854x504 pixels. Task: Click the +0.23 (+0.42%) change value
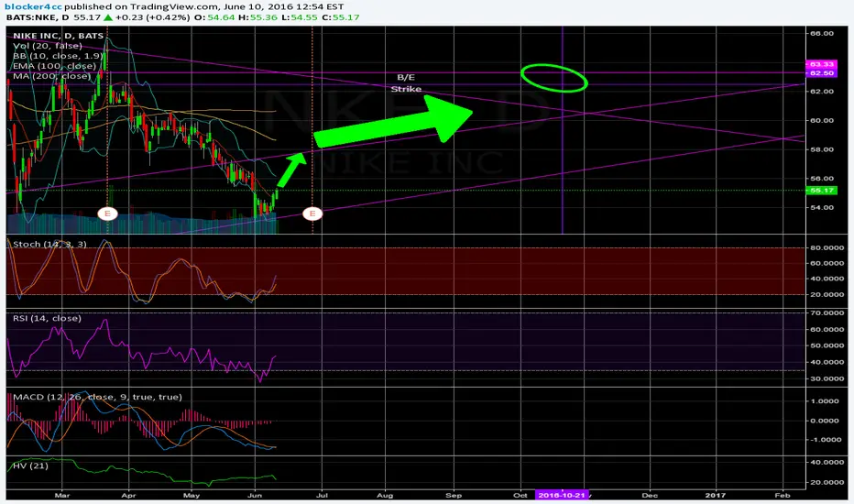pos(152,17)
